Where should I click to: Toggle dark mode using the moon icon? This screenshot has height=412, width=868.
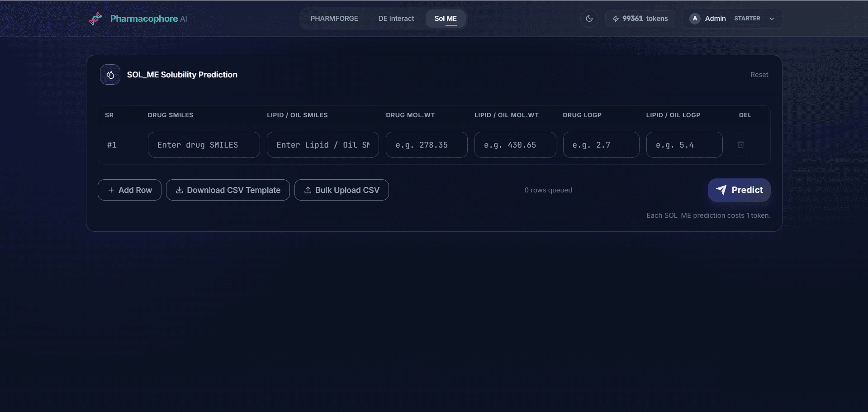(x=589, y=19)
